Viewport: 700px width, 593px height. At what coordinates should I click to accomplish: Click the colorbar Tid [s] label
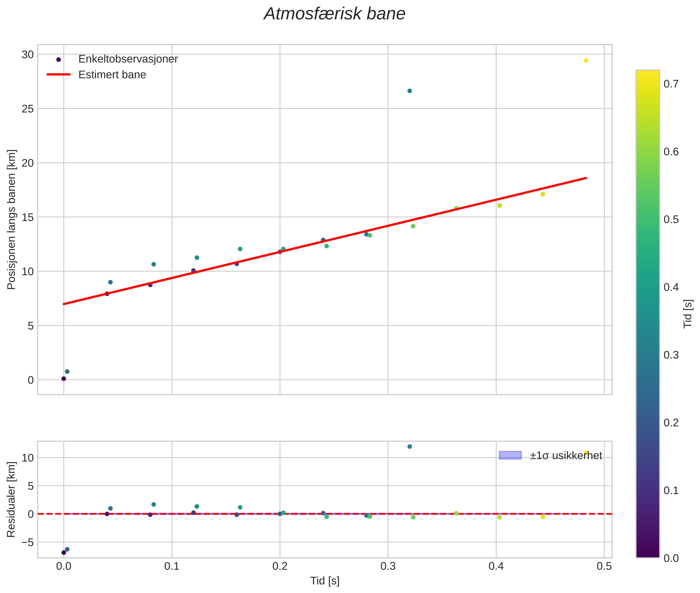point(688,314)
